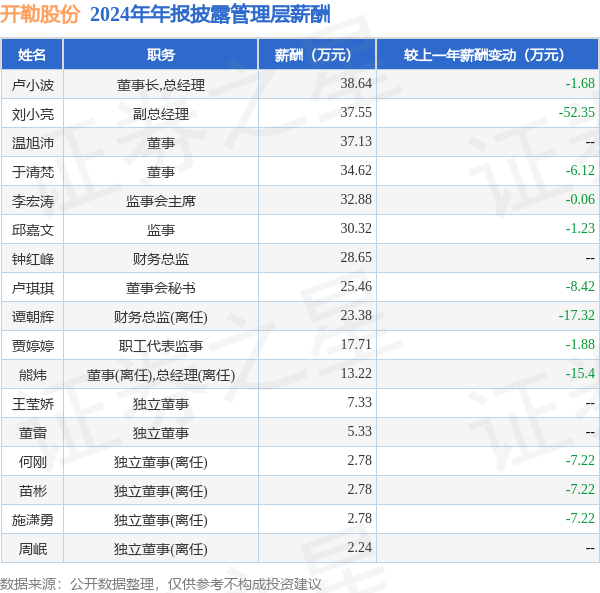This screenshot has height=593, width=600.
Task: Click salary value 32.88
Action: (x=356, y=199)
